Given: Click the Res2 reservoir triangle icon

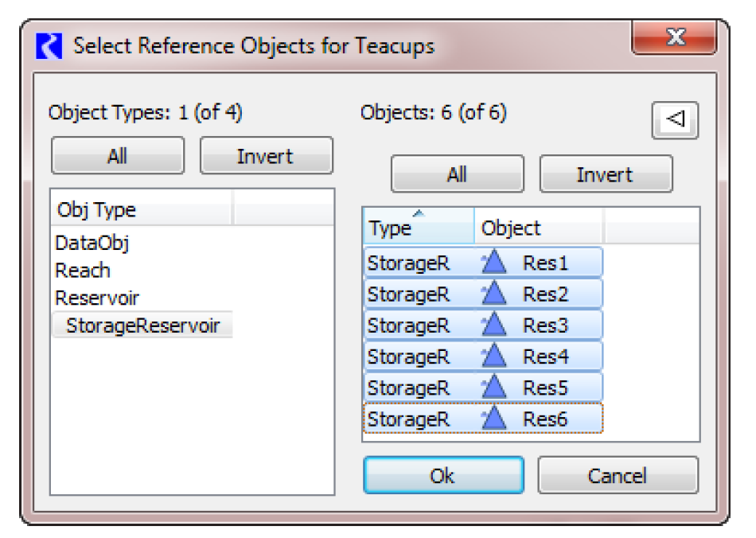Looking at the screenshot, I should [494, 294].
